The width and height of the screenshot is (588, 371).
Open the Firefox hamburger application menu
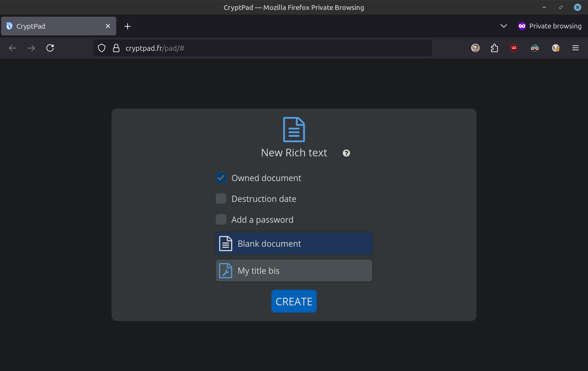tap(575, 48)
